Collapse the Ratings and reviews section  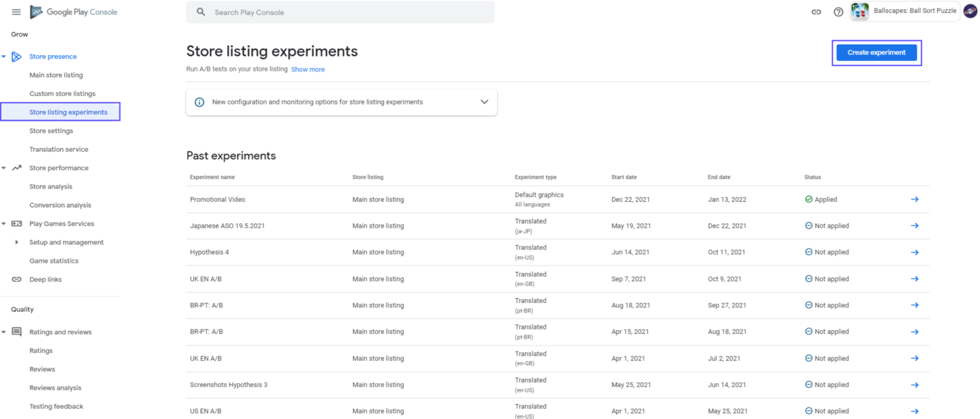click(5, 331)
